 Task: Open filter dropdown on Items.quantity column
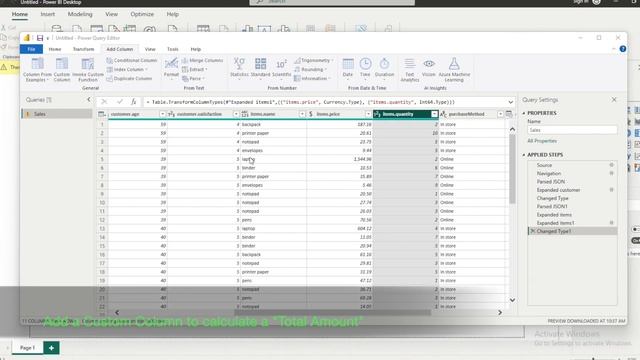(434, 114)
